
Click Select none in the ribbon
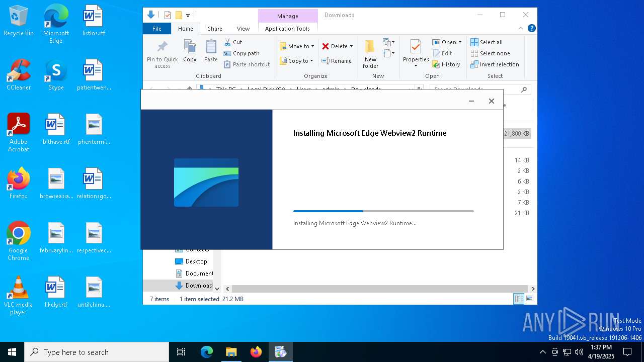point(490,53)
